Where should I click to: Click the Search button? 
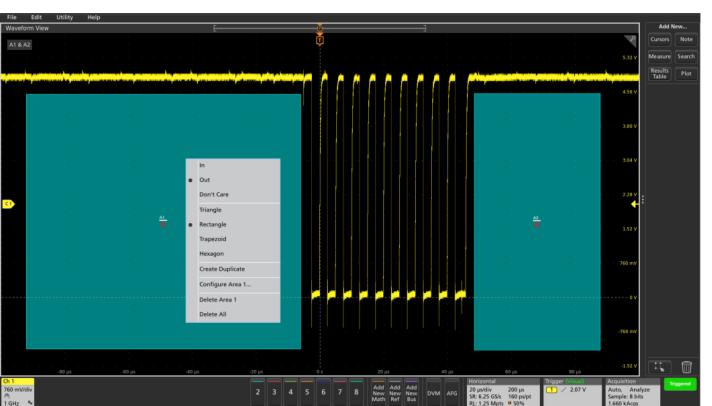coord(686,56)
